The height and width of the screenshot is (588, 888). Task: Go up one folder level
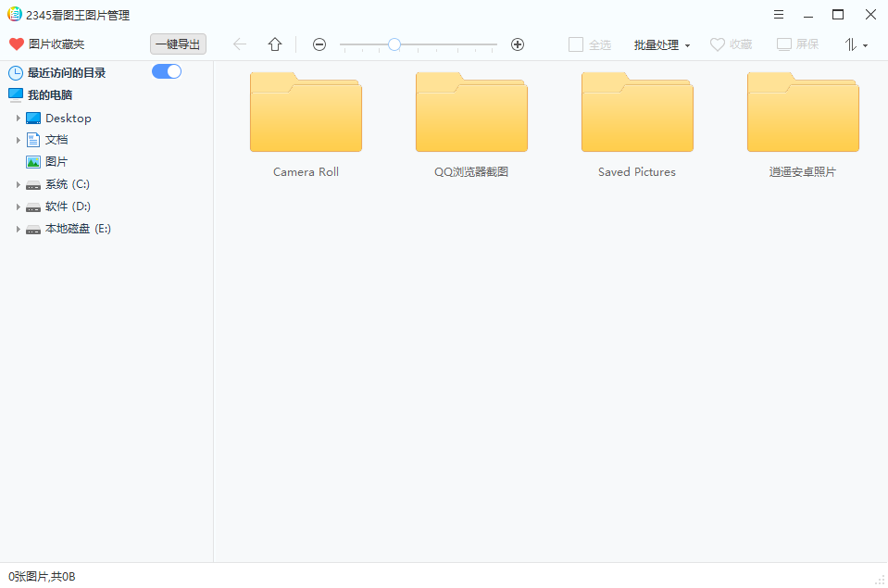[275, 44]
